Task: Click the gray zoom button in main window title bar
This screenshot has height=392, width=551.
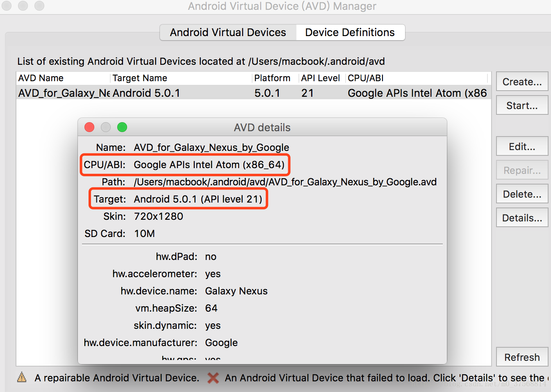Action: (39, 6)
